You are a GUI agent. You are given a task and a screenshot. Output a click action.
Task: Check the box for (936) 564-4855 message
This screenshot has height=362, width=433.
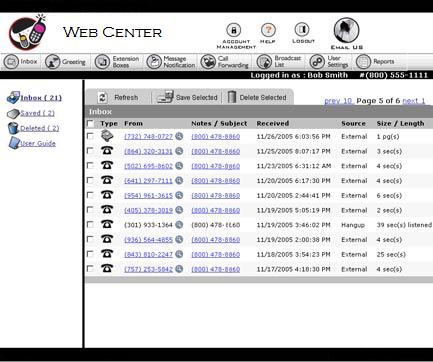coord(90,239)
